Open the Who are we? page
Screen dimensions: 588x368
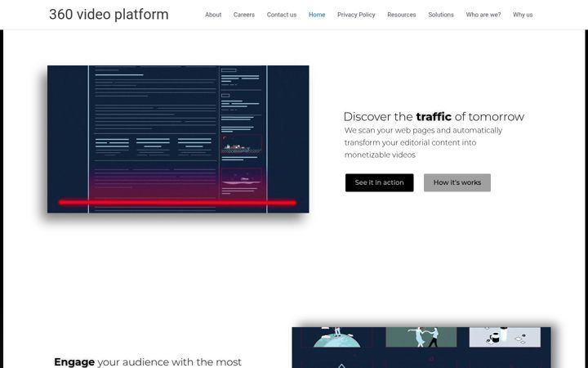[x=483, y=15]
